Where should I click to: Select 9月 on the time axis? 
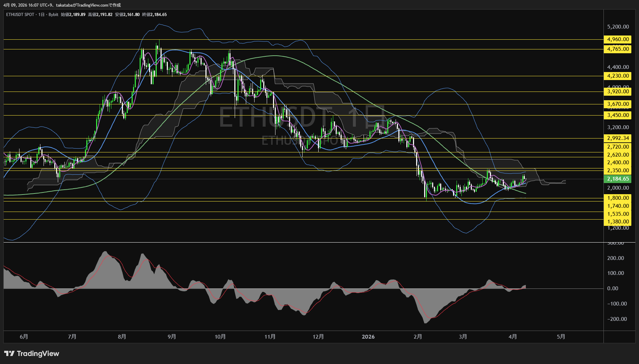tap(172, 337)
